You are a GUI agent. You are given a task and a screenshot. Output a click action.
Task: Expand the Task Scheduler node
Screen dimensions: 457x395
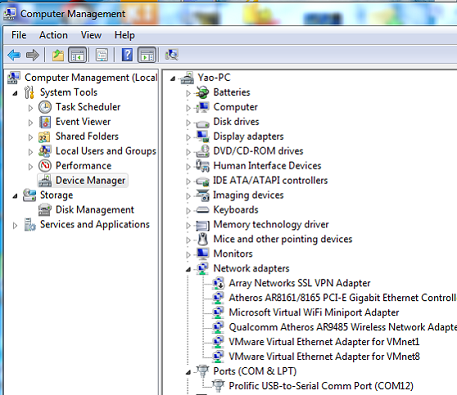tap(31, 108)
